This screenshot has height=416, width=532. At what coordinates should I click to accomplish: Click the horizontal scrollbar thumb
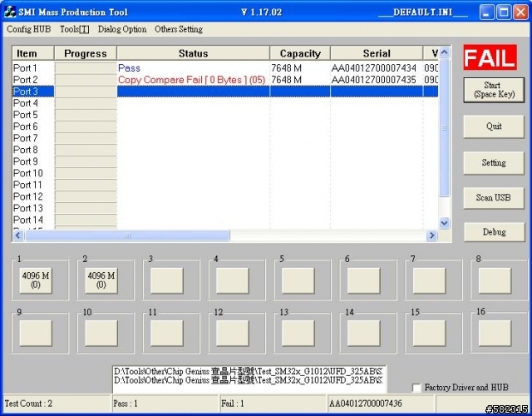127,235
